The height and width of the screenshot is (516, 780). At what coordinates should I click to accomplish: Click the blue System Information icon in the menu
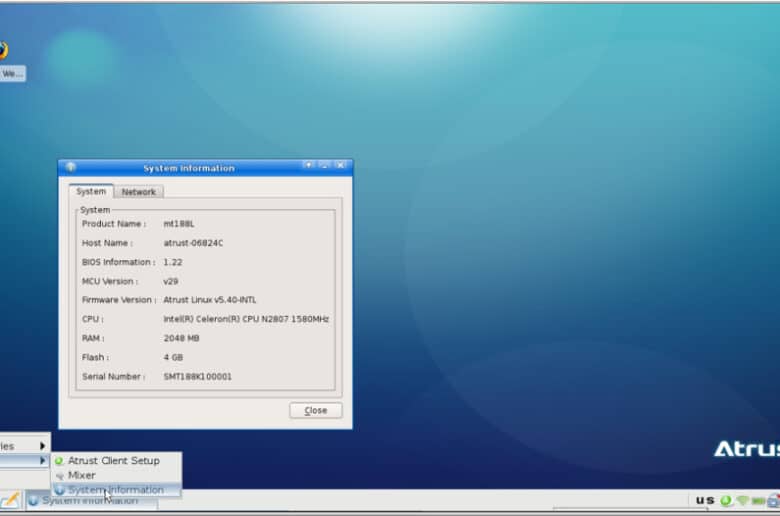tap(60, 490)
